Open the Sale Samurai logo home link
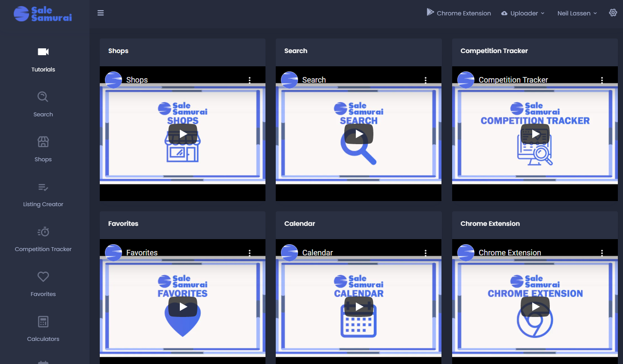 43,14
